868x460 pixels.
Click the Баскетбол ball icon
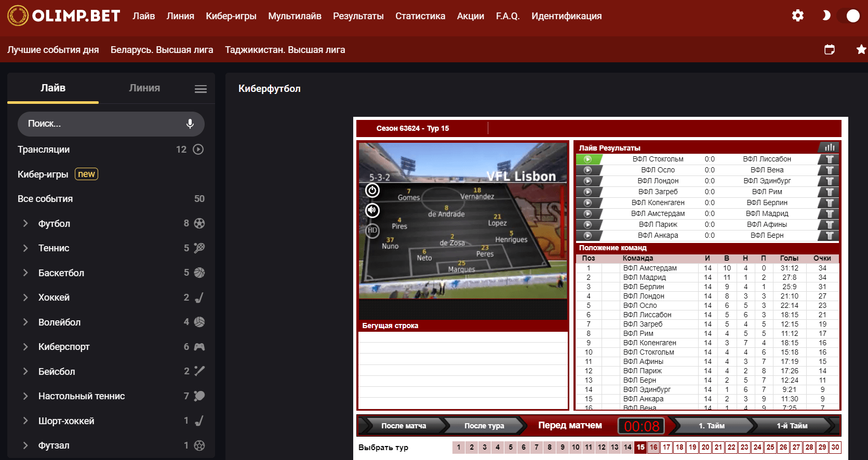point(199,273)
